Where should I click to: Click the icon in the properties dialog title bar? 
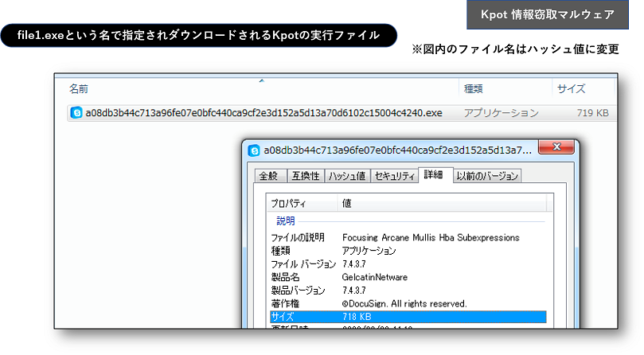[x=254, y=150]
